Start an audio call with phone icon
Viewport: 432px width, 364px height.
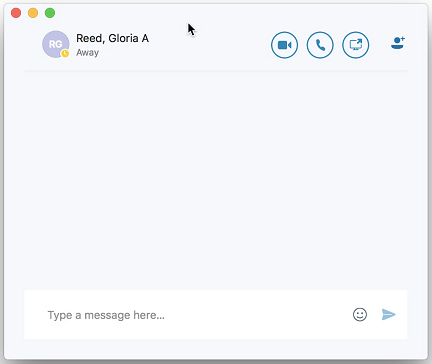click(x=320, y=45)
